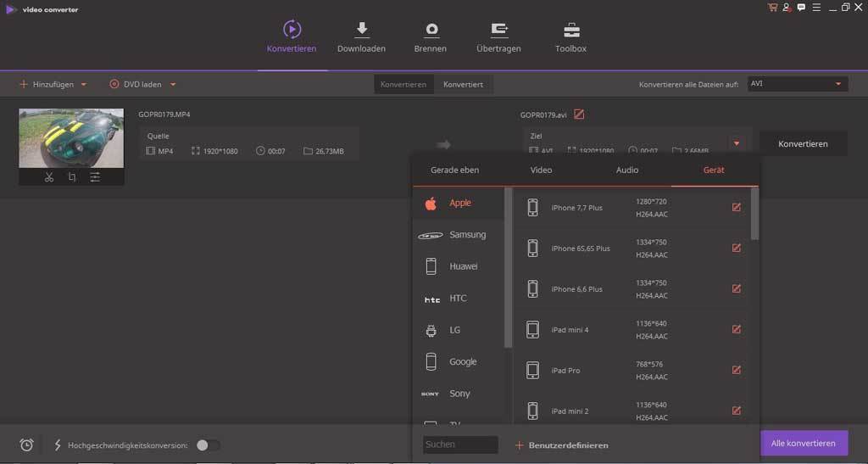Screen dimensions: 868x464
Task: Edit iPad mini 4 preset
Action: tap(737, 329)
